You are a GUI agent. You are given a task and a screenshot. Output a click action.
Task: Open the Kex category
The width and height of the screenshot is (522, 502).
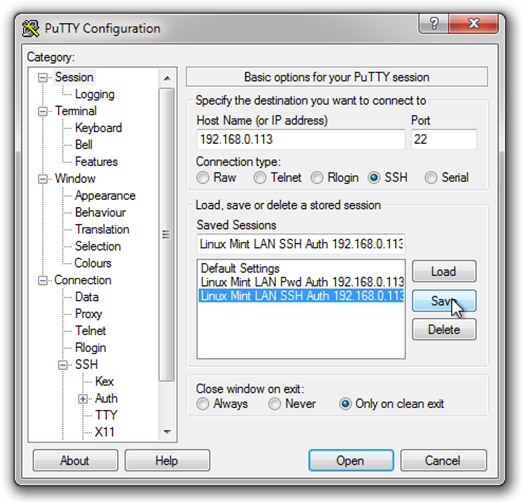coord(104,382)
